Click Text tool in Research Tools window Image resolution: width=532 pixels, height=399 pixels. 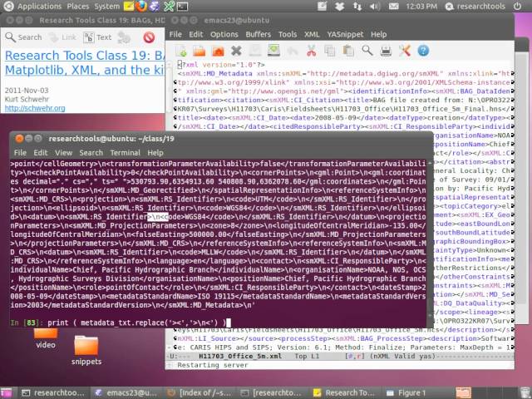97,37
